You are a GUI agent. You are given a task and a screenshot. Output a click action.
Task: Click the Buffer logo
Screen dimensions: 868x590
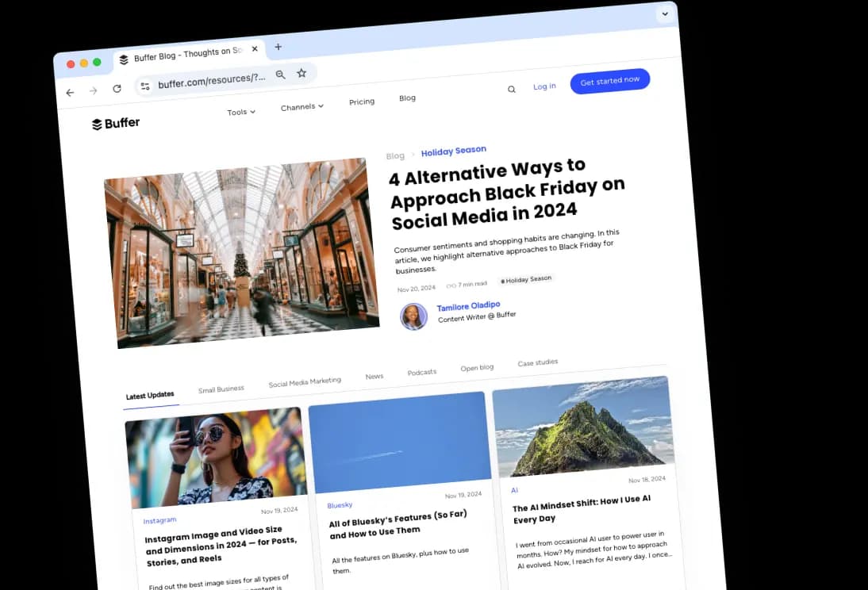(x=116, y=124)
